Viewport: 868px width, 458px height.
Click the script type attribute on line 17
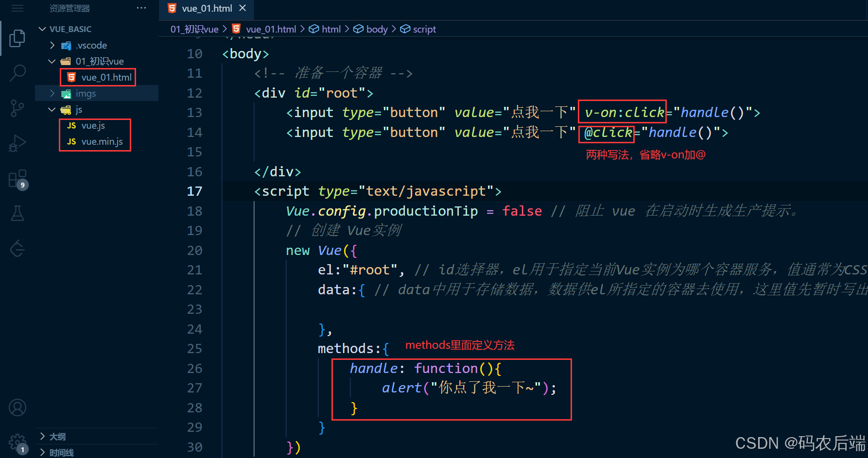pyautogui.click(x=406, y=191)
